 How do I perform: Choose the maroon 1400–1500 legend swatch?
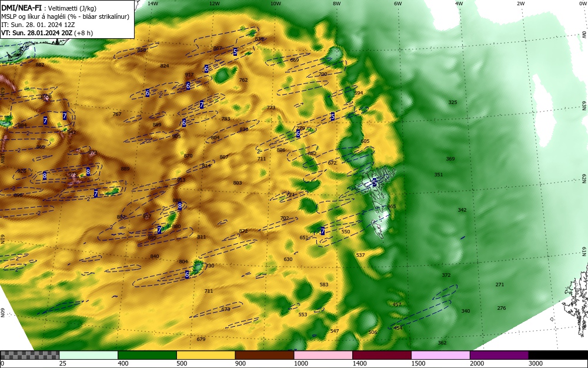point(382,355)
